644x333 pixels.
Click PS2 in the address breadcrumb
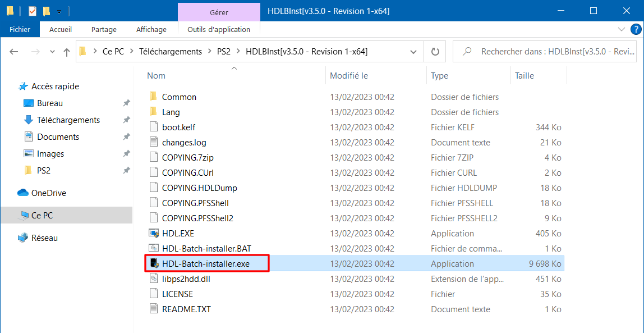(224, 52)
